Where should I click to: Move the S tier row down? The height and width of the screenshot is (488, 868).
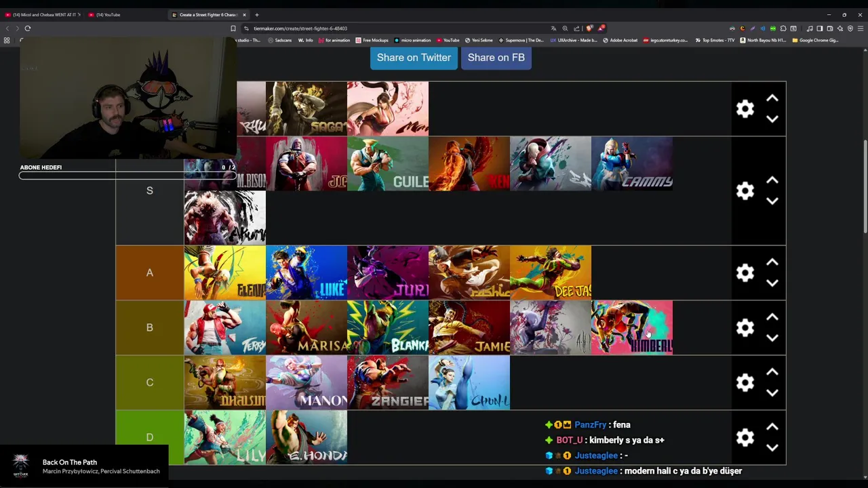[x=772, y=201]
